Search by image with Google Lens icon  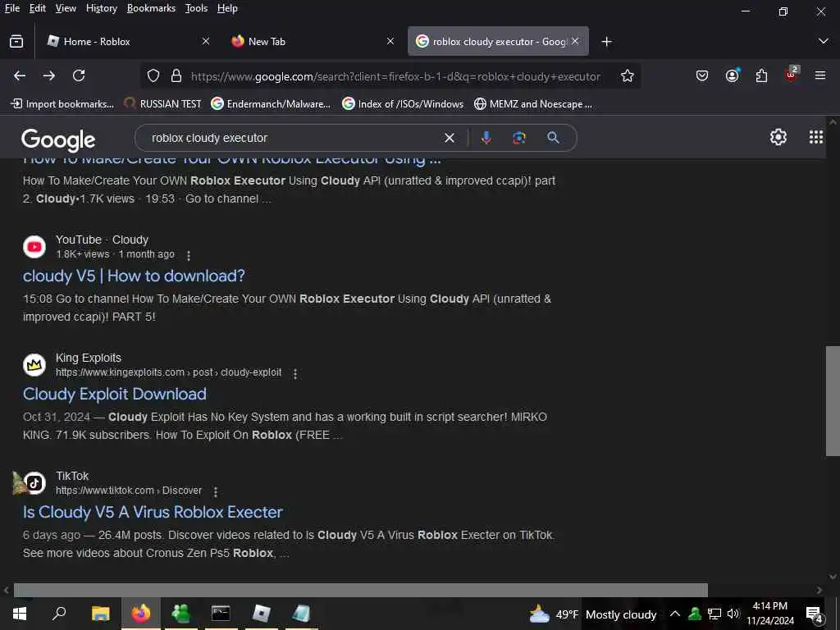[x=519, y=138]
